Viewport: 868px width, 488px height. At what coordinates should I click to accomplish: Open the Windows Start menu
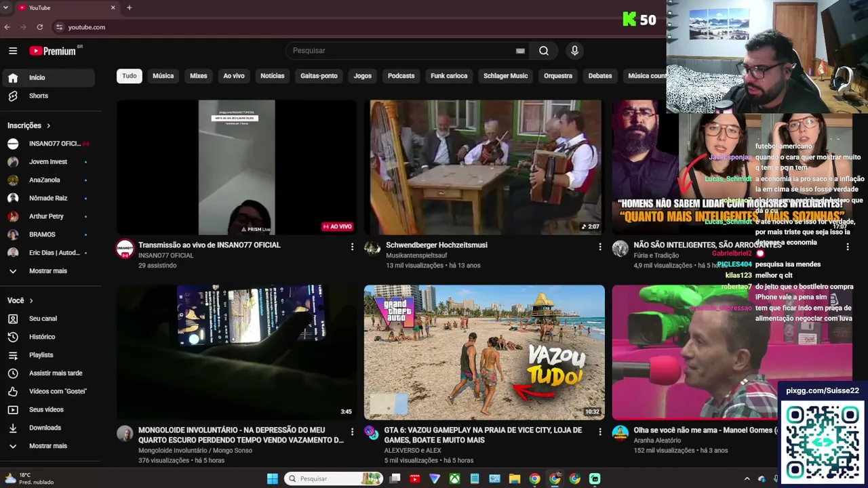point(273,479)
